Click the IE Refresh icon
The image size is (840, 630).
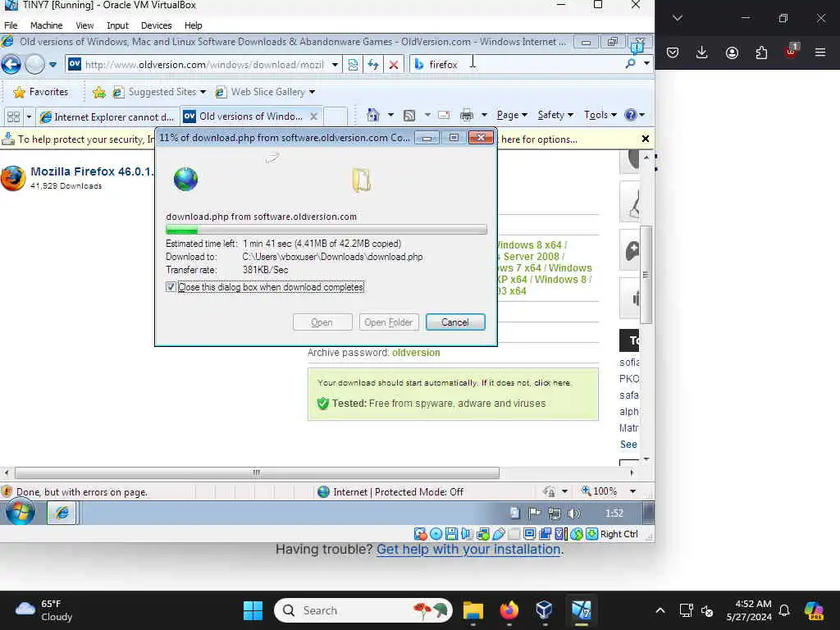click(373, 65)
